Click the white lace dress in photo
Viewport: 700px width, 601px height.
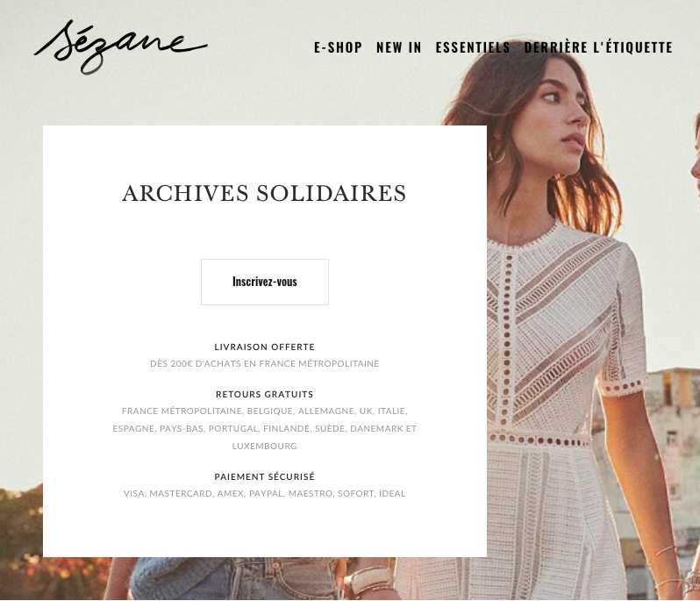558,402
